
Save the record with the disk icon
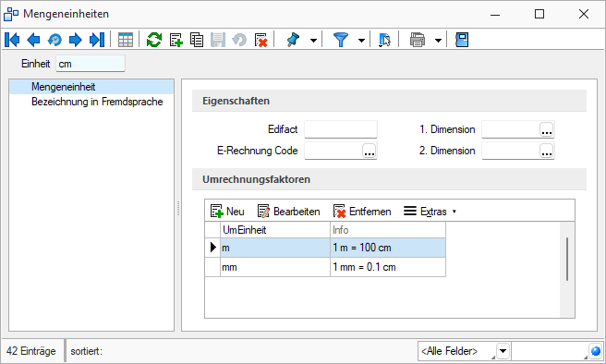(x=218, y=40)
